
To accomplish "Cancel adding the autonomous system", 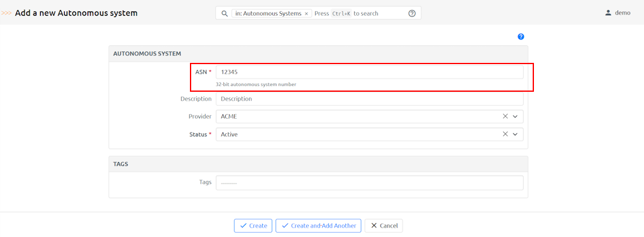I will (x=384, y=226).
